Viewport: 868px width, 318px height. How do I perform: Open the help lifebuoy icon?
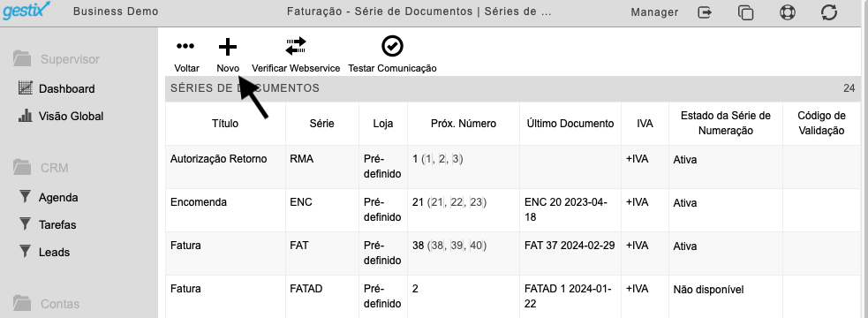787,12
